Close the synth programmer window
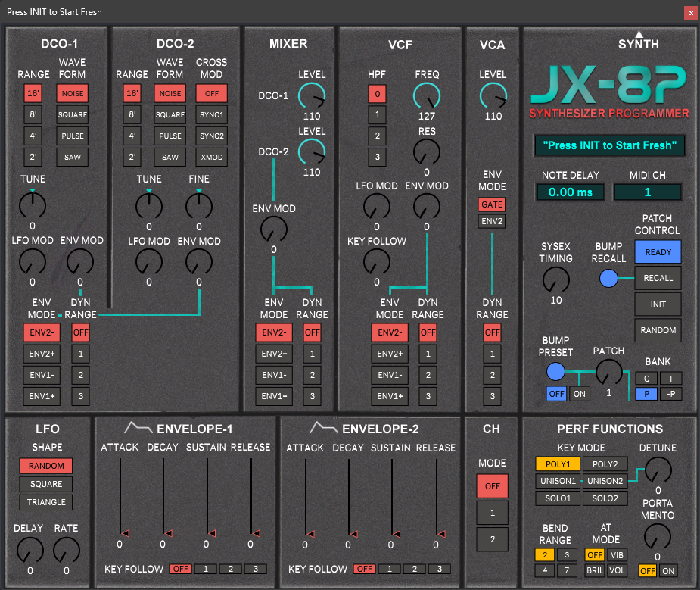The width and height of the screenshot is (700, 590). point(691,13)
